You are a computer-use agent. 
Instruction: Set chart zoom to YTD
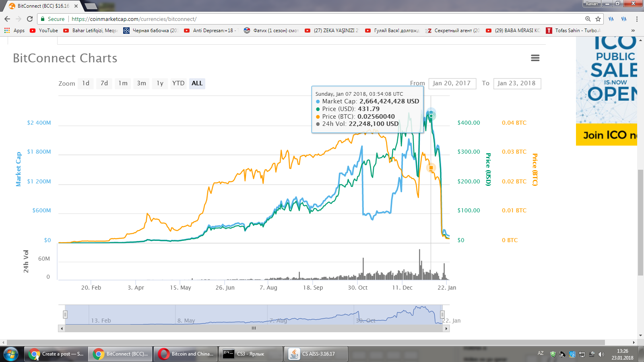pyautogui.click(x=178, y=83)
